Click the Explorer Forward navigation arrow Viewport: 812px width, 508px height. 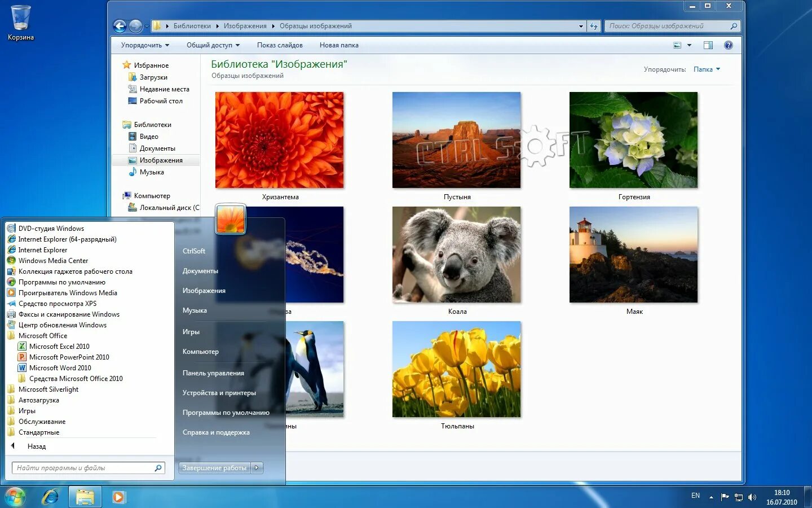click(135, 26)
